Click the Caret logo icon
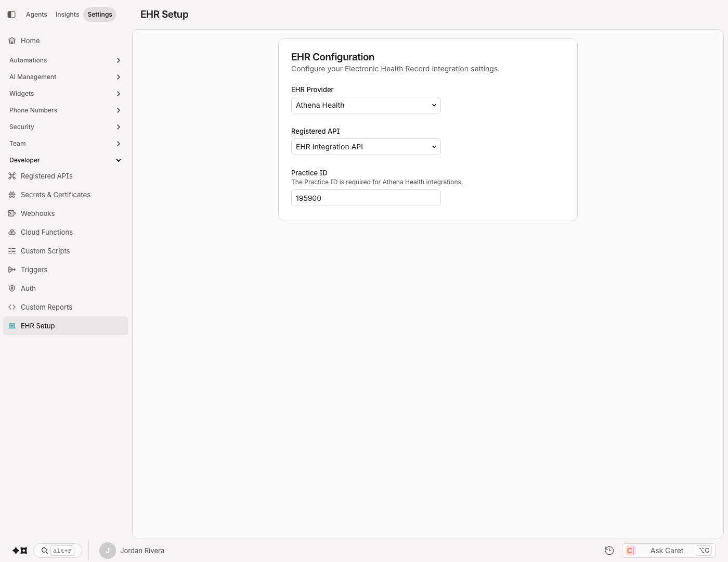This screenshot has width=728, height=562. [x=630, y=551]
